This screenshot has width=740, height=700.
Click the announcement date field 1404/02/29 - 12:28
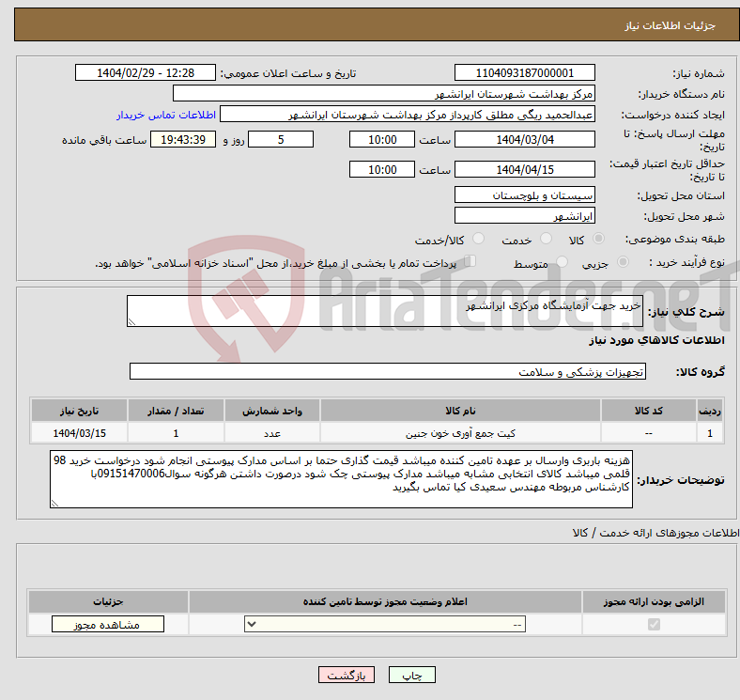point(146,72)
